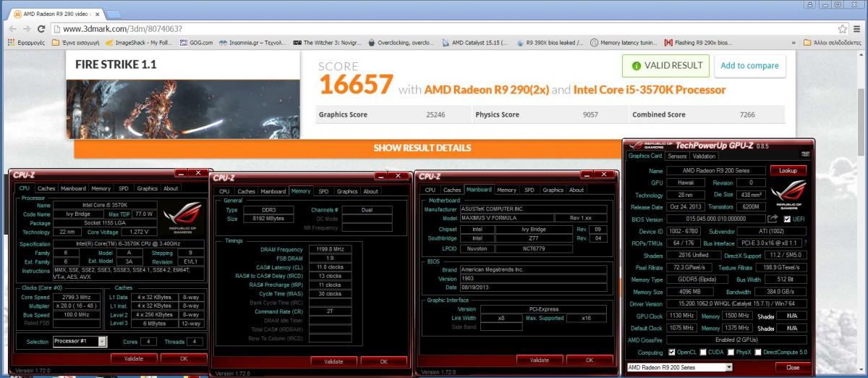This screenshot has height=378, width=868.
Task: Open the Insomnia.gr bookmark
Action: [253, 43]
